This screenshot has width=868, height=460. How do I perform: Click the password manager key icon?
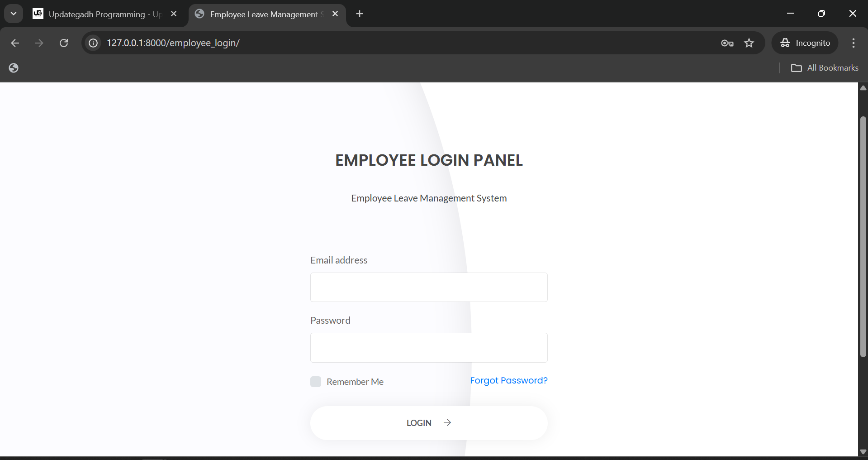[726, 43]
